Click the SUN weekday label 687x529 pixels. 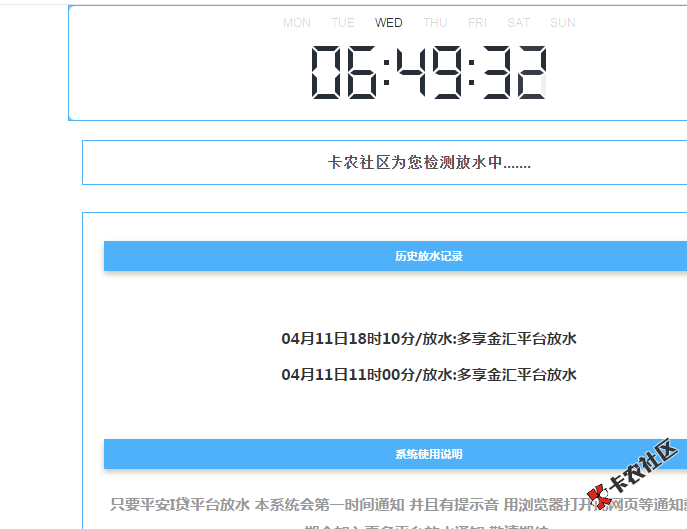tap(563, 23)
